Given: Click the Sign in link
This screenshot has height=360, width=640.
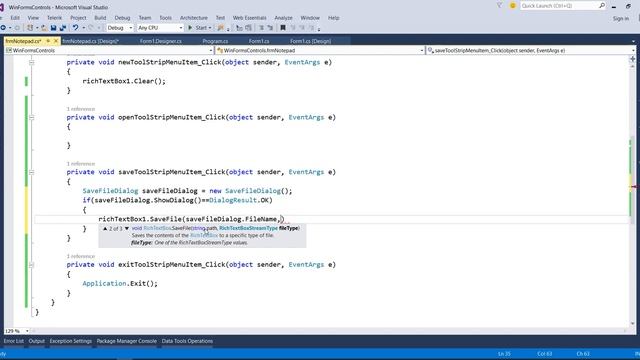Looking at the screenshot, I should pyautogui.click(x=620, y=18).
